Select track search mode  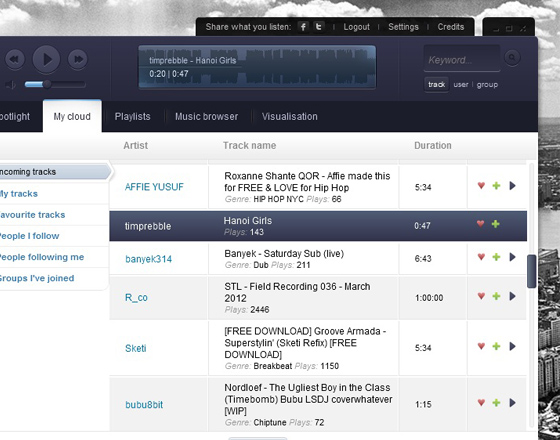click(x=436, y=85)
